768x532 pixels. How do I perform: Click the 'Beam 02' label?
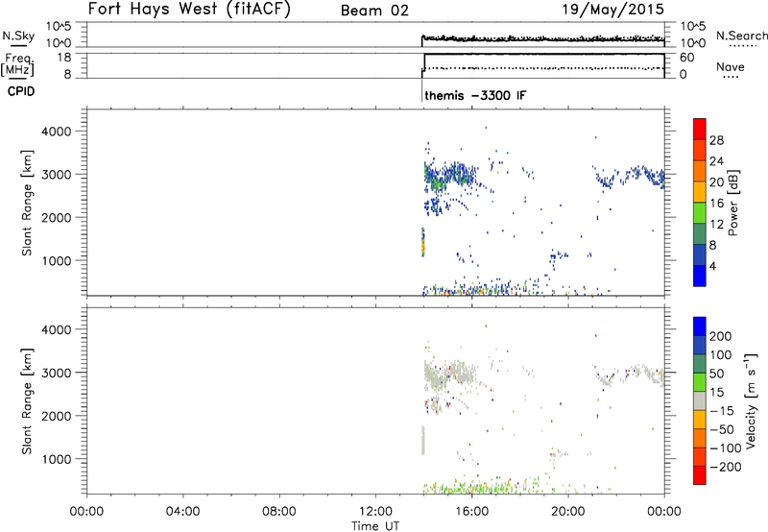[374, 11]
